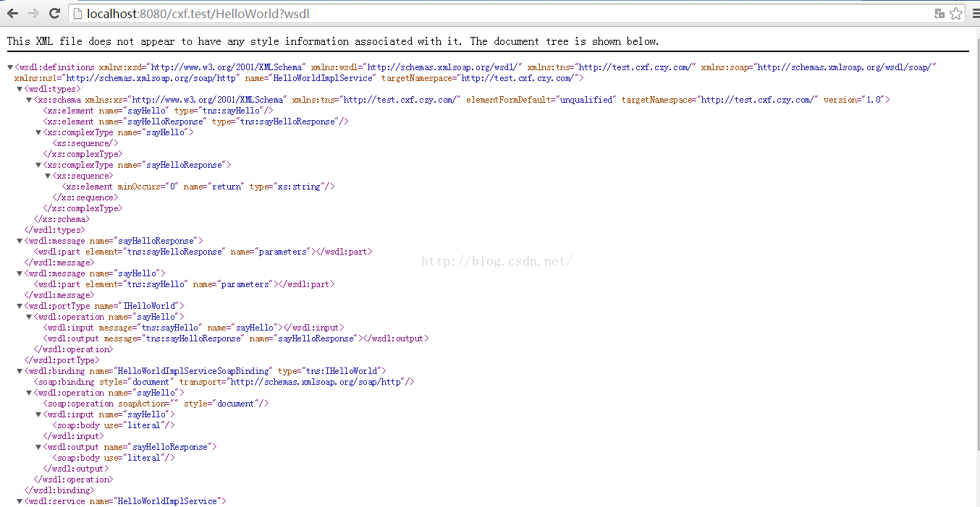Viewport: 980px width, 507px height.
Task: Collapse the xs:complexType sayHelloResponse node
Action: [x=38, y=165]
